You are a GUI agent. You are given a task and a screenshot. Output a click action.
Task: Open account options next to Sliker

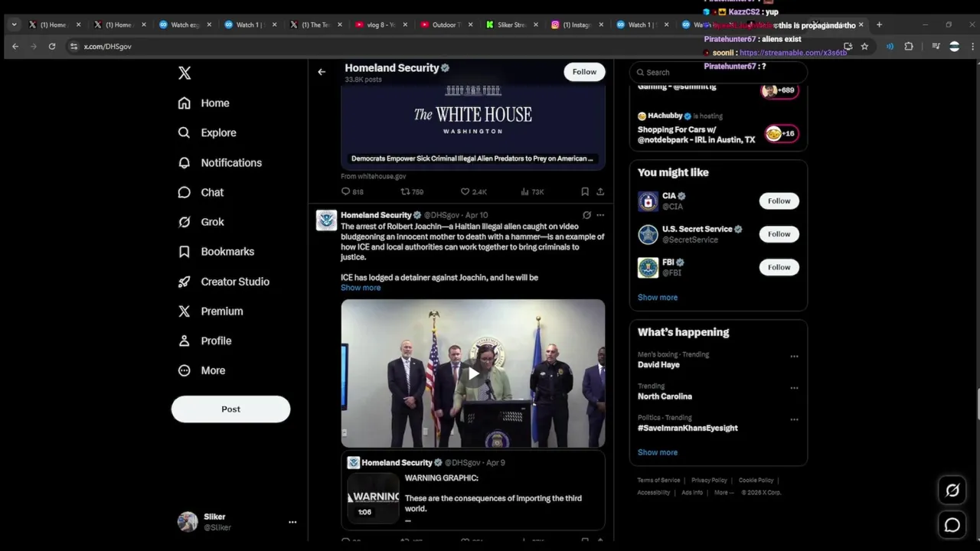292,522
